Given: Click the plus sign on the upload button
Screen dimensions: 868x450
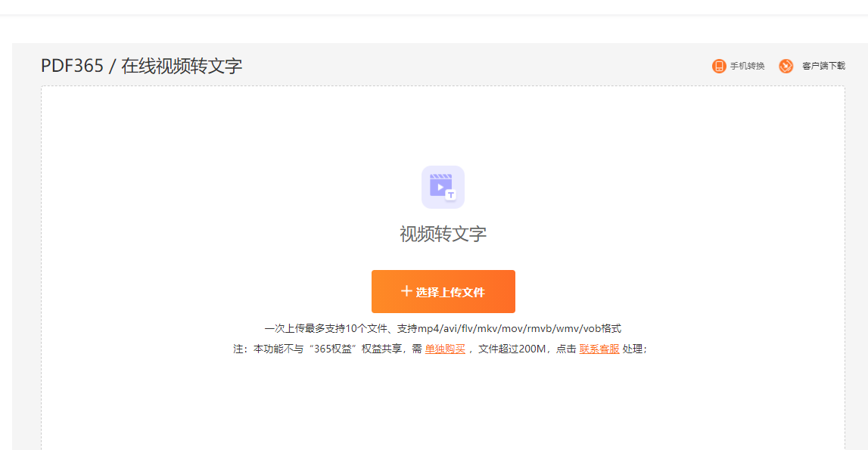Looking at the screenshot, I should (406, 291).
